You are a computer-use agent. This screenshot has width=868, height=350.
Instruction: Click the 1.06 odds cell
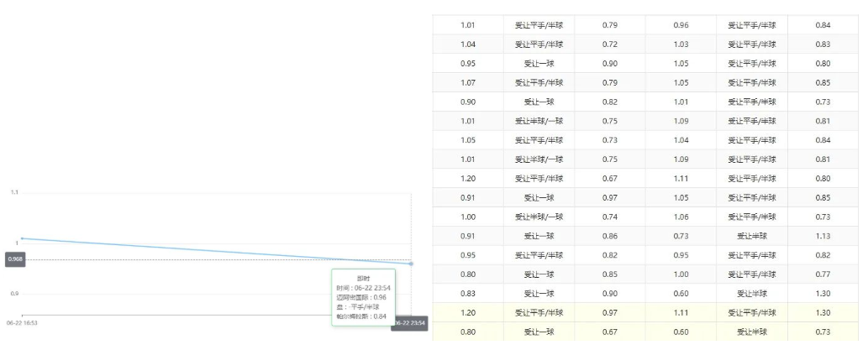coord(681,217)
